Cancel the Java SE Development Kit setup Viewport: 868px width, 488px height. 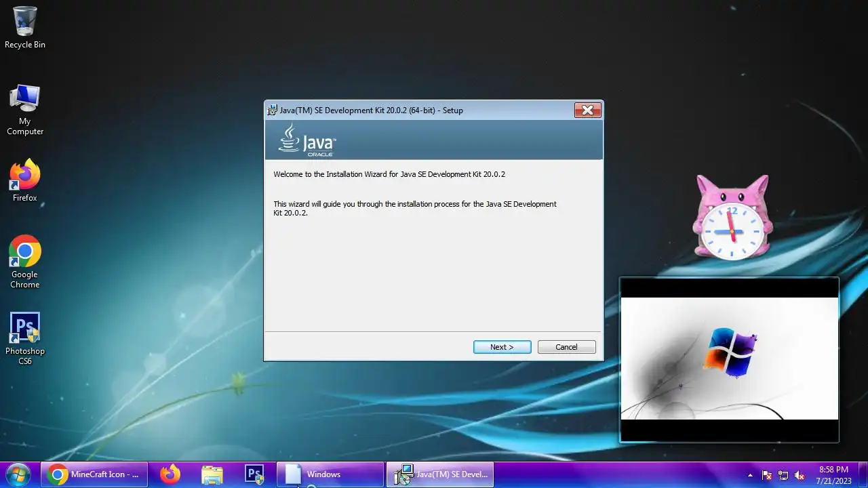click(x=566, y=347)
